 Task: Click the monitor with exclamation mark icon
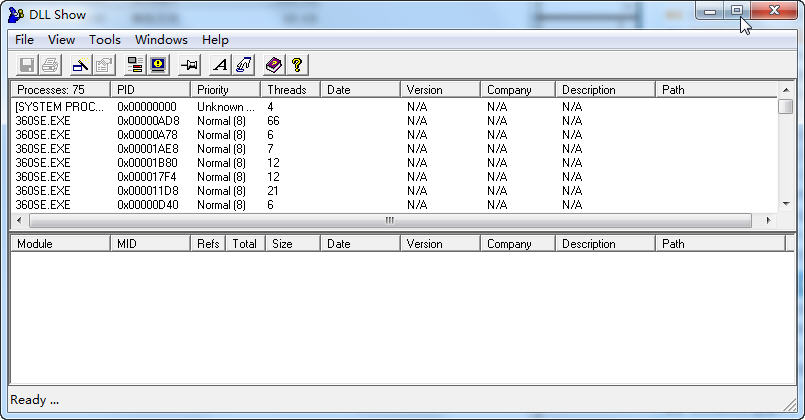[158, 65]
